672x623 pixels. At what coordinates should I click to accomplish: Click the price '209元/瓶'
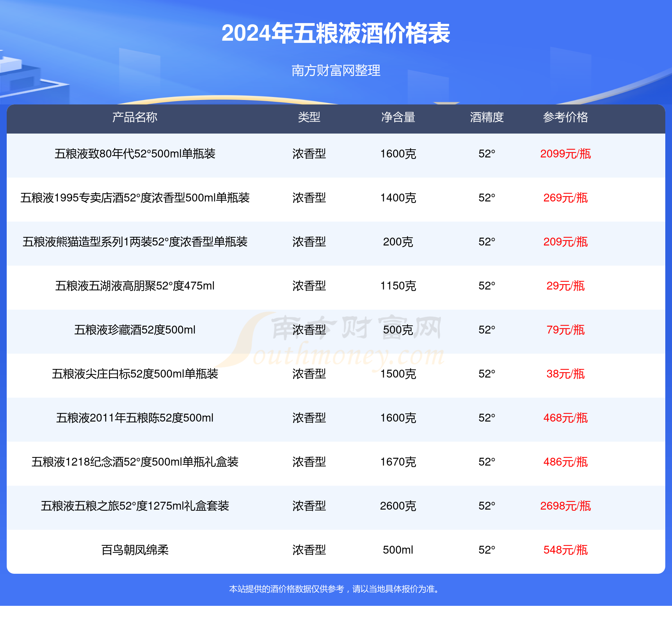(565, 242)
